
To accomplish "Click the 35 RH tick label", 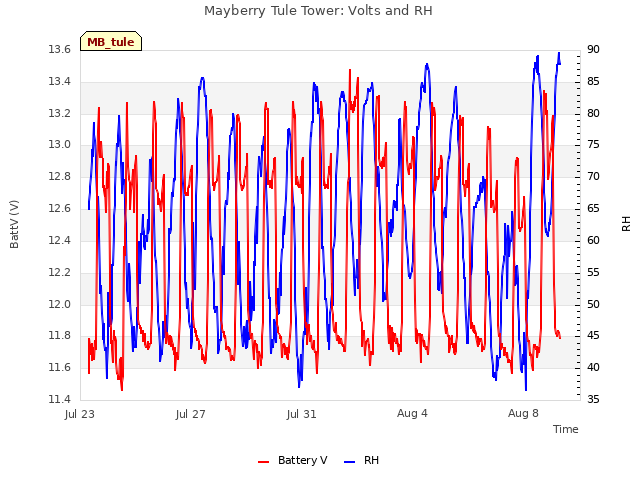I will 593,399.
